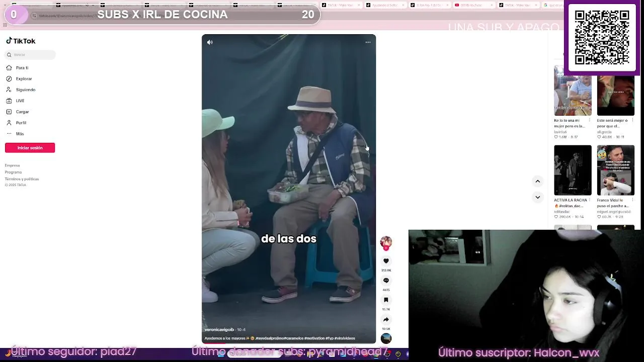Open the Empresa footer link

click(x=12, y=165)
